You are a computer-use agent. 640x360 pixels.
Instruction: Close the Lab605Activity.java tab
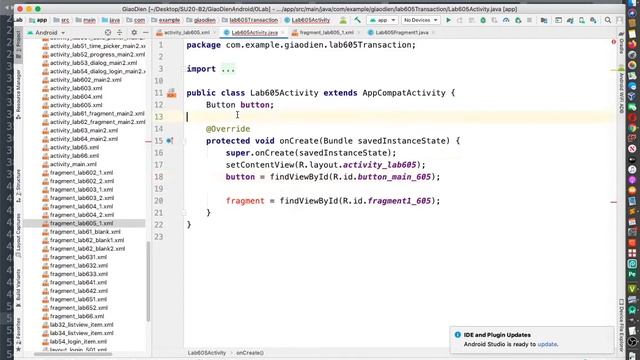282,32
